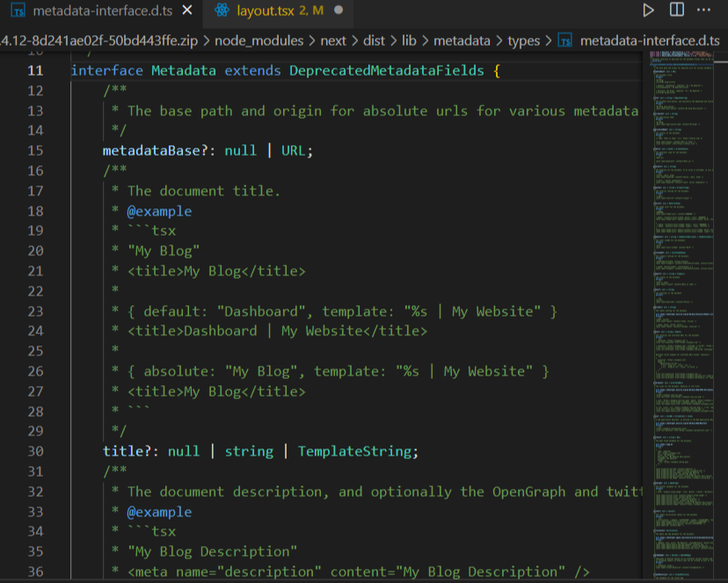Image resolution: width=728 pixels, height=583 pixels.
Task: Click the '"My Blog Description"' text on line 35
Action: (x=212, y=551)
